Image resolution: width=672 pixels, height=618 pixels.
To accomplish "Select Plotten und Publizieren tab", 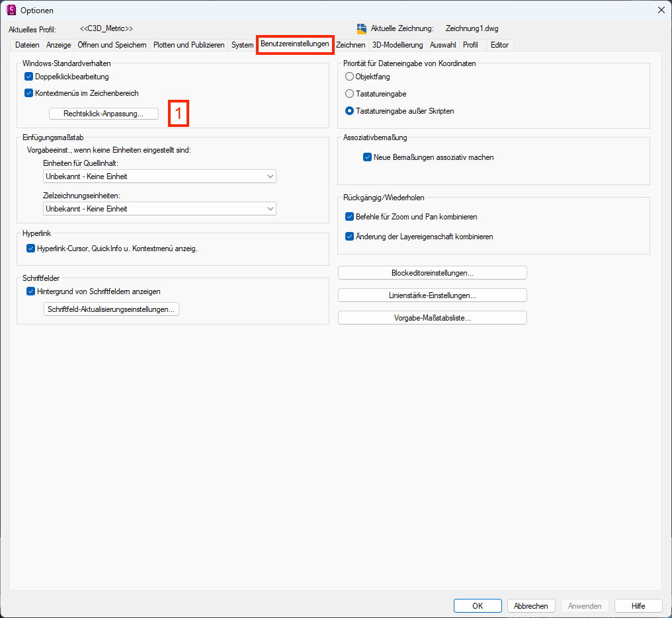I will [189, 45].
